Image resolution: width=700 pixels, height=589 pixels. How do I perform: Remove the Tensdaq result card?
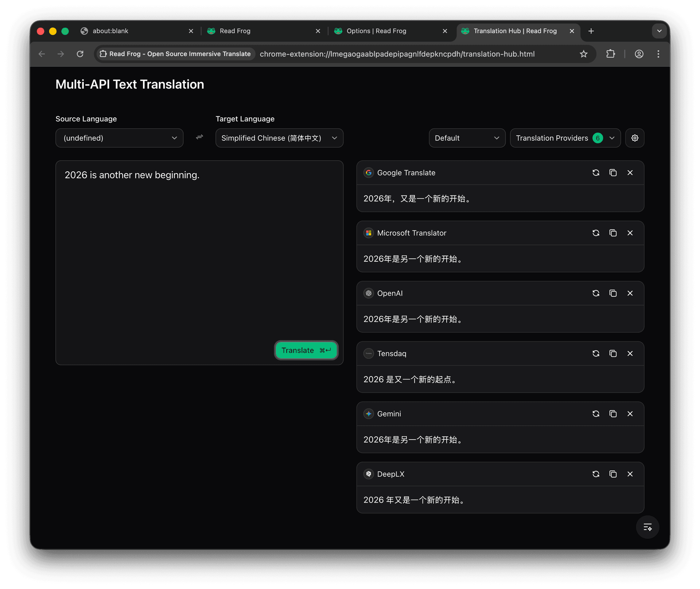[630, 353]
